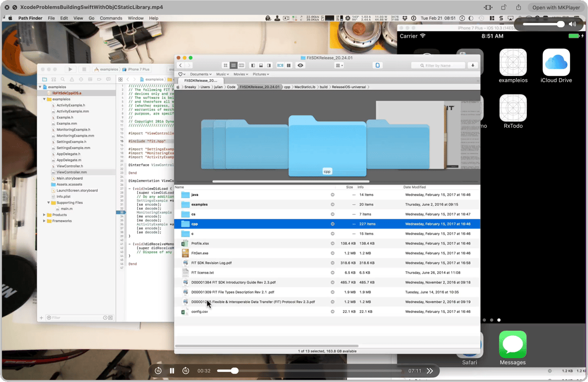The height and width of the screenshot is (382, 588).
Task: Open the Documents favorites dropdown
Action: coord(200,74)
